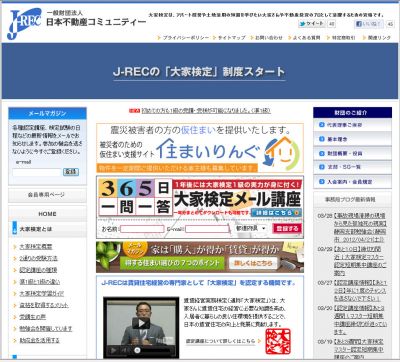Click the e-mail field in メールマガジン box

click(37, 172)
